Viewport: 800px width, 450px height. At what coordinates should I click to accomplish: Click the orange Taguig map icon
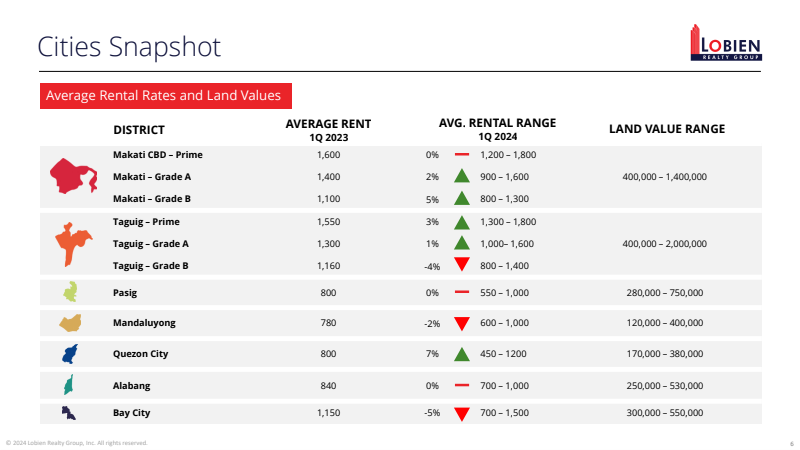pos(73,244)
